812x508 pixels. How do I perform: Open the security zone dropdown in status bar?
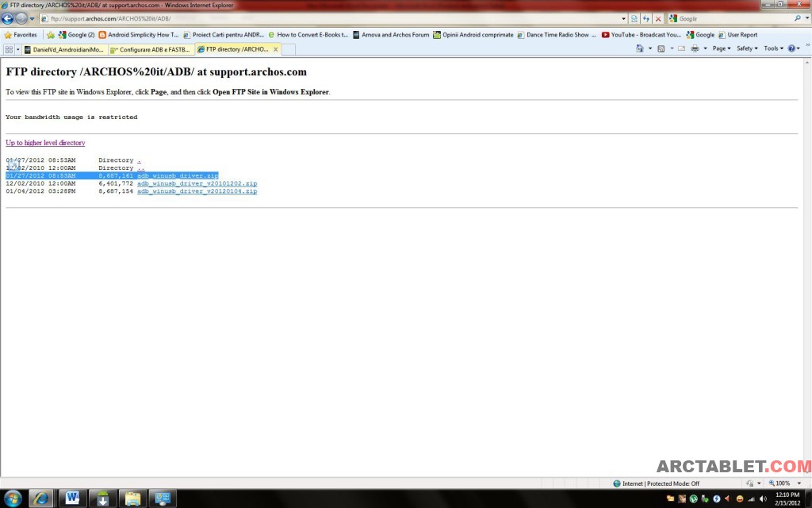coord(759,483)
